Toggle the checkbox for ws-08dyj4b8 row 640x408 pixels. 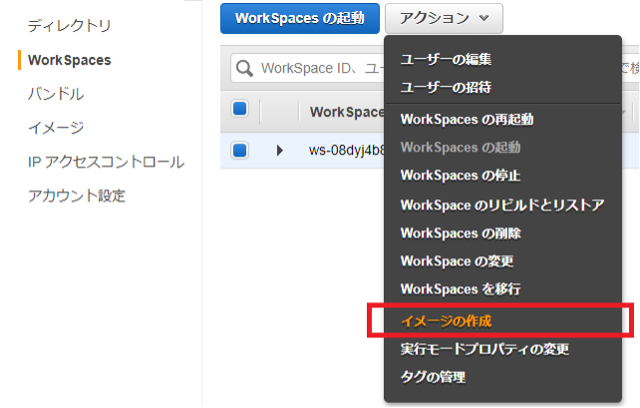[240, 151]
